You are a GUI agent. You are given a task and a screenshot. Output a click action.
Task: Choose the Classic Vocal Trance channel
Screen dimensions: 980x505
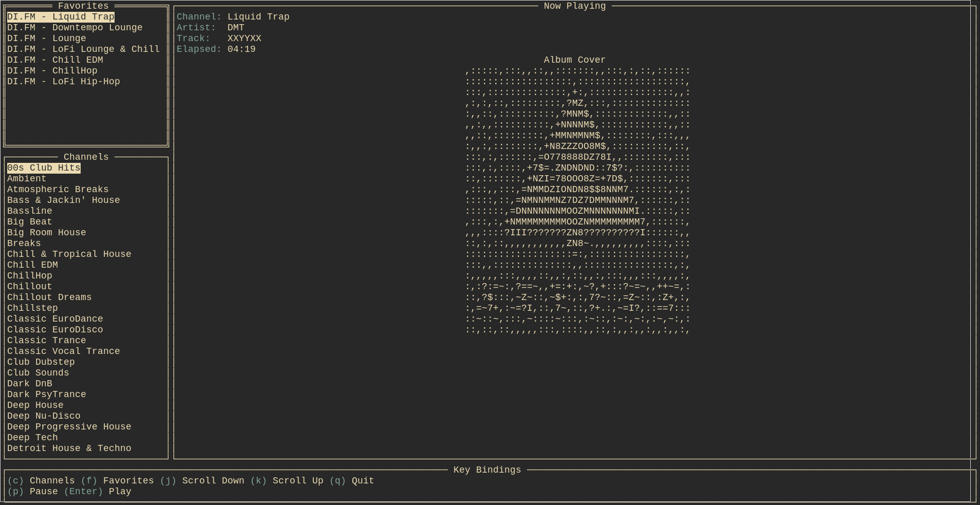64,351
